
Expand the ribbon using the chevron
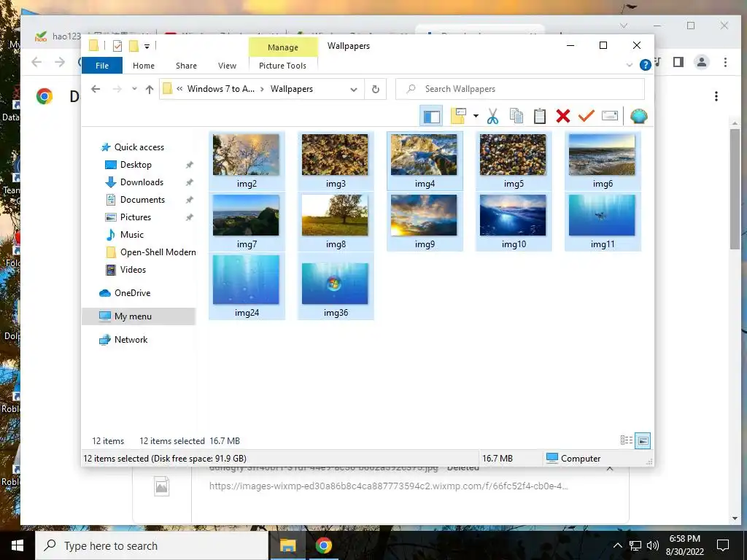coord(630,65)
